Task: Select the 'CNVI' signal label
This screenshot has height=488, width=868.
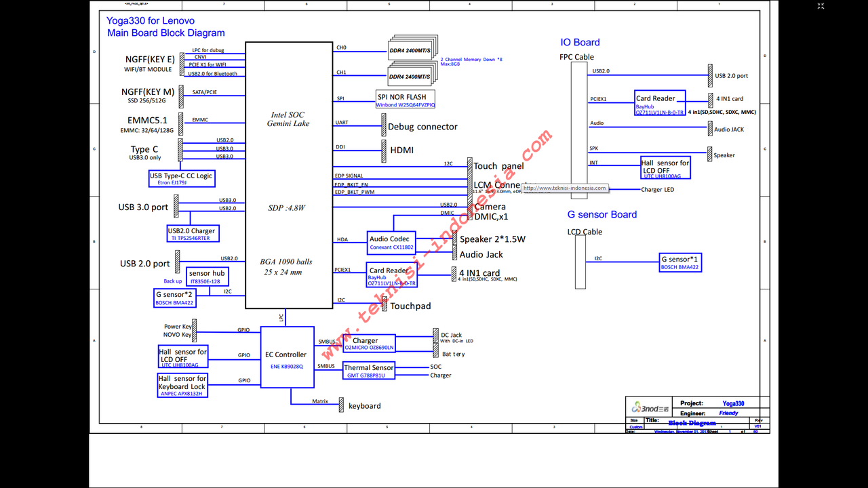Action: (x=201, y=58)
